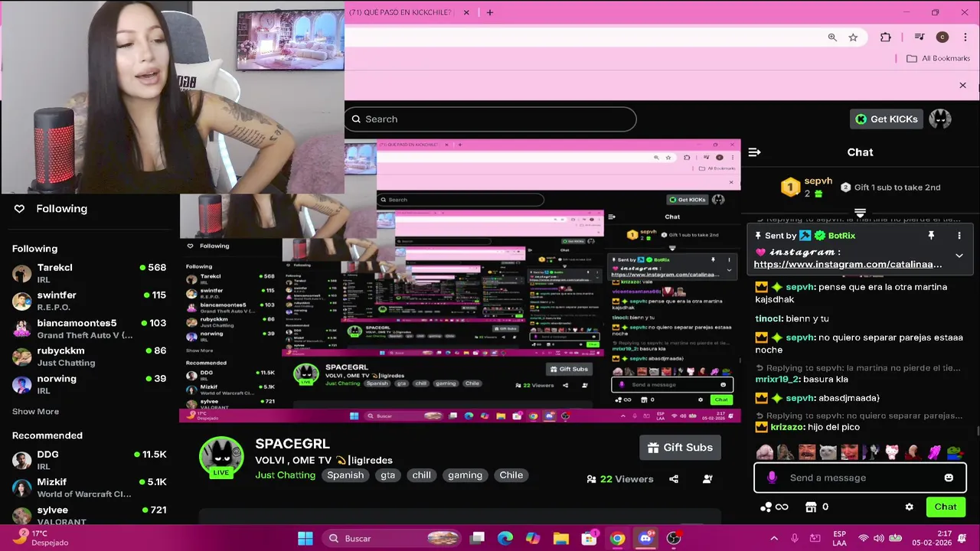This screenshot has height=551, width=980.
Task: Click the purple microphone icon in chat input
Action: pyautogui.click(x=772, y=478)
